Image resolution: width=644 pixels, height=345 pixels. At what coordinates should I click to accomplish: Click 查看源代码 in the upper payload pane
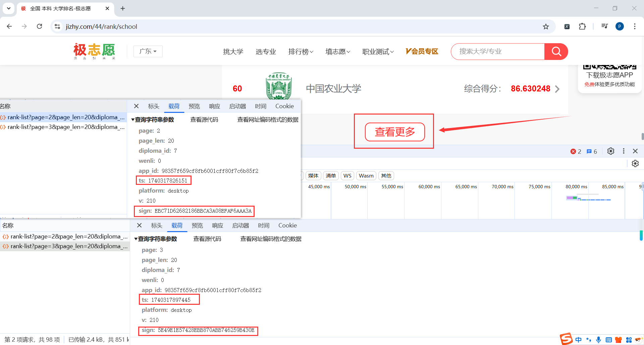204,120
